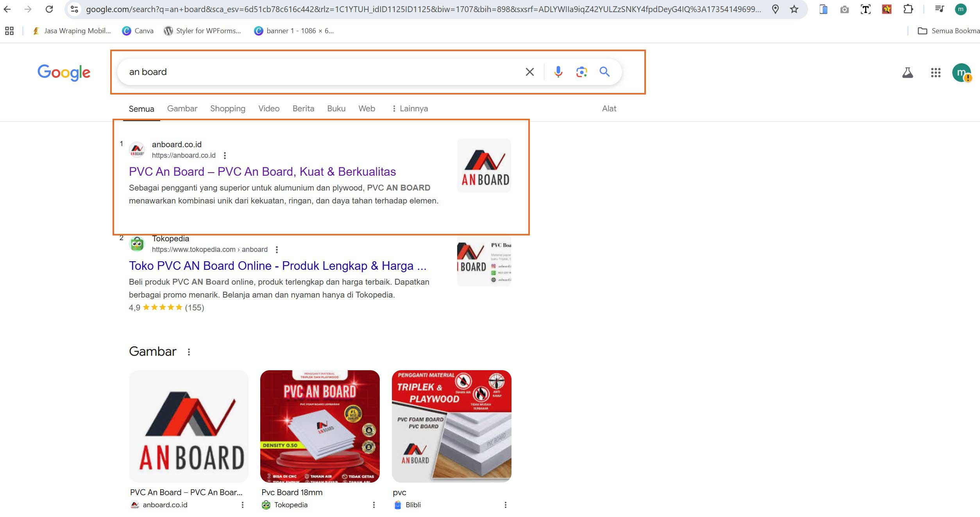Start voice search with microphone icon
Image resolution: width=980 pixels, height=517 pixels.
tap(558, 72)
